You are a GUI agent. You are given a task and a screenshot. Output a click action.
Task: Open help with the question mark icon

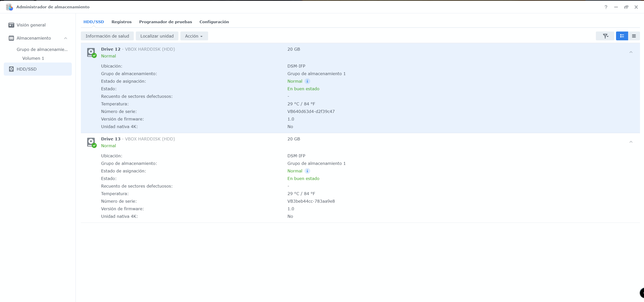pos(606,7)
